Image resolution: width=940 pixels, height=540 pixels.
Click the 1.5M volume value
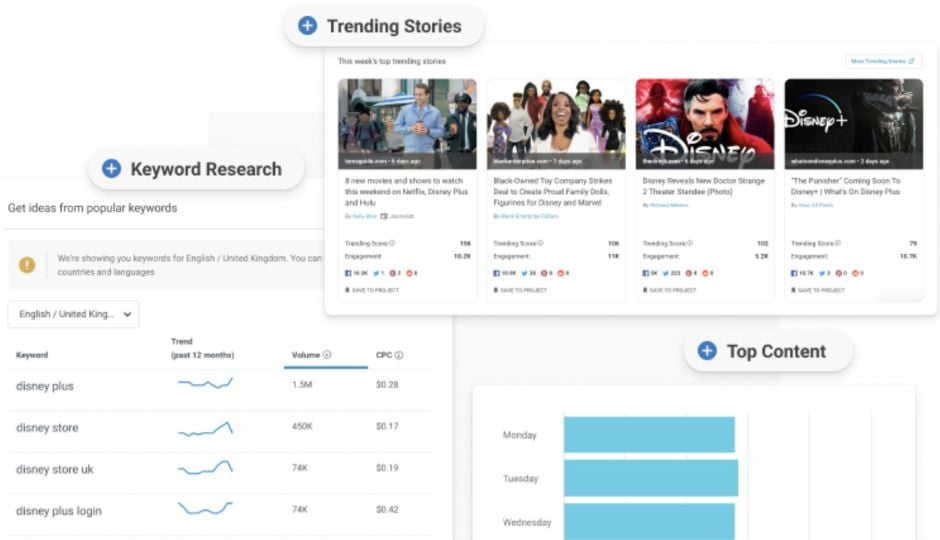[302, 385]
